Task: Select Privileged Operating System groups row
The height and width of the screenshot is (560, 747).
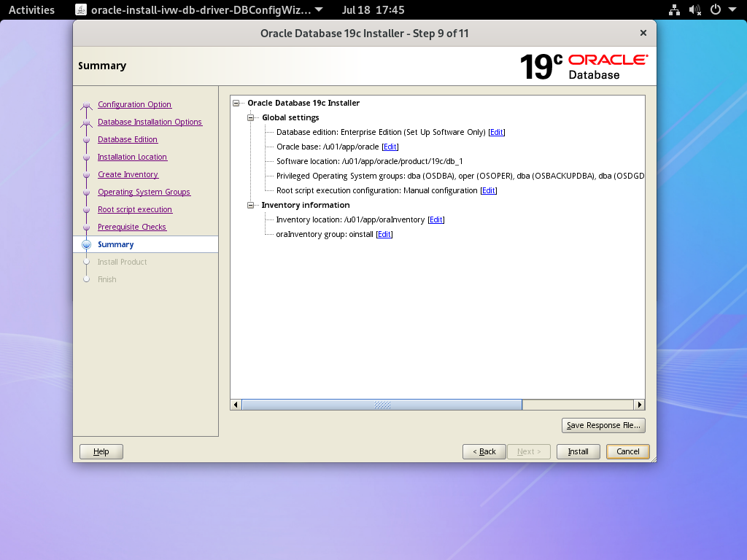Action: point(460,176)
